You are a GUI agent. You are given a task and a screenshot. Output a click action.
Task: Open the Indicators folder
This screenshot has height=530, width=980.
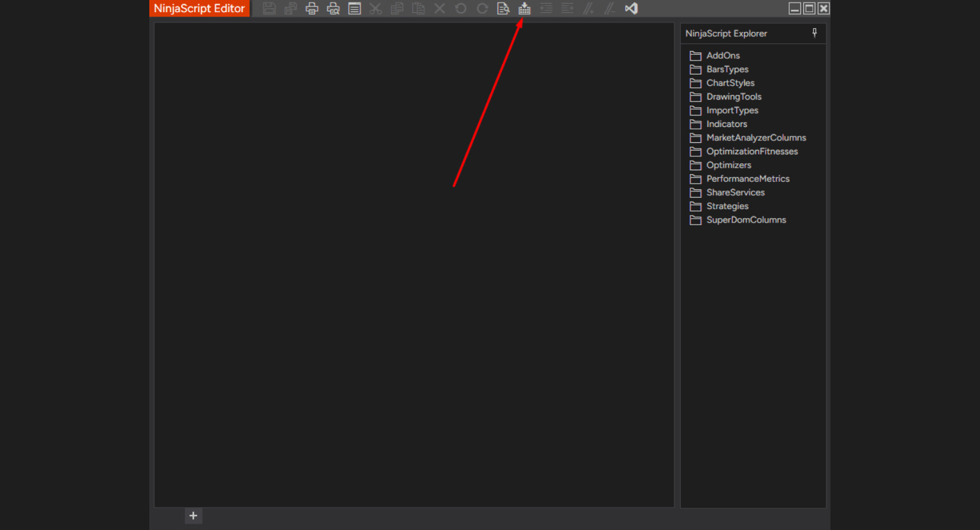pyautogui.click(x=718, y=124)
